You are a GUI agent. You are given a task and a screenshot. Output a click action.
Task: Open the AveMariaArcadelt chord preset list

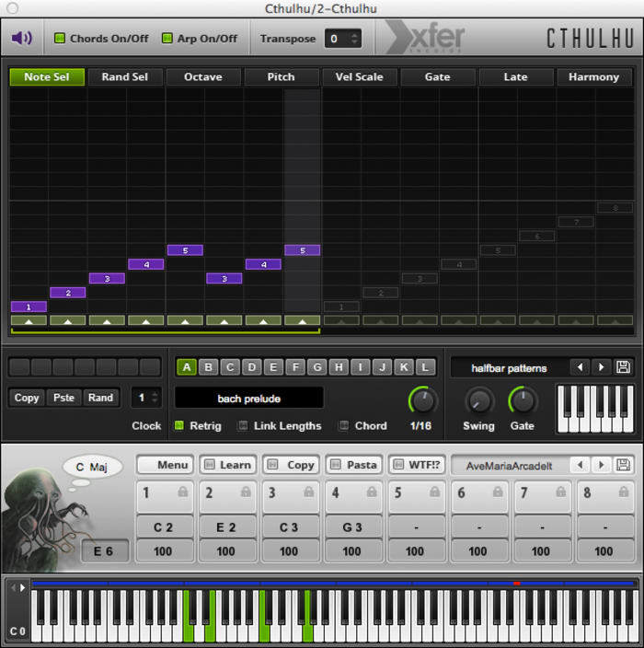coord(509,466)
